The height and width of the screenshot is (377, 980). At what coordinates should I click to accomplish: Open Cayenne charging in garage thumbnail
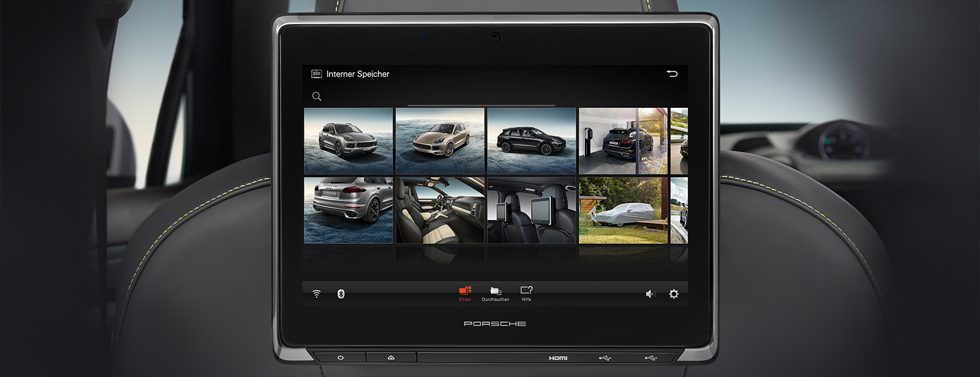pos(624,141)
